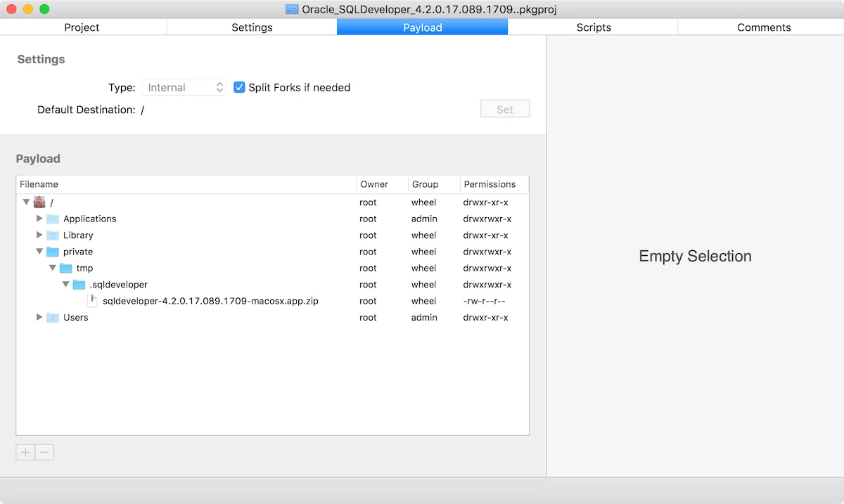Close the window with red button
Image resolution: width=844 pixels, height=504 pixels.
tap(11, 9)
